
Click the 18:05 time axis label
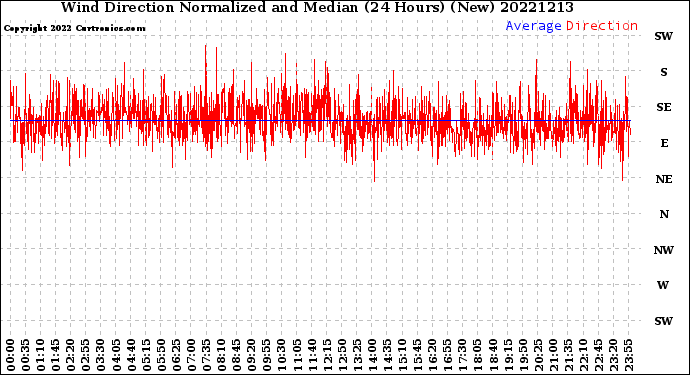477,355
